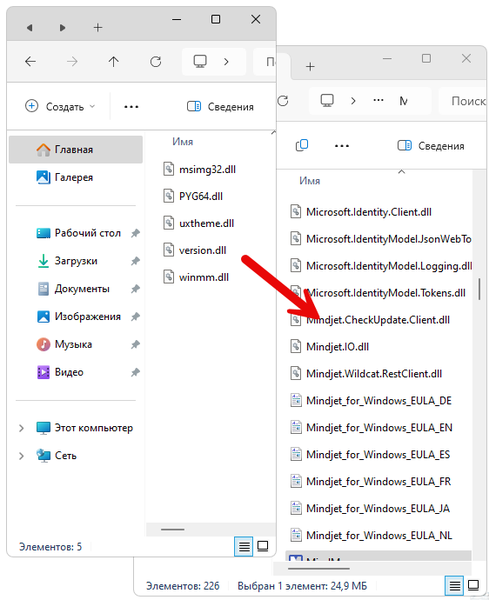Viewport: 489px width, 600px height.
Task: Click the left window horizontal scrollbar
Action: pos(173,530)
